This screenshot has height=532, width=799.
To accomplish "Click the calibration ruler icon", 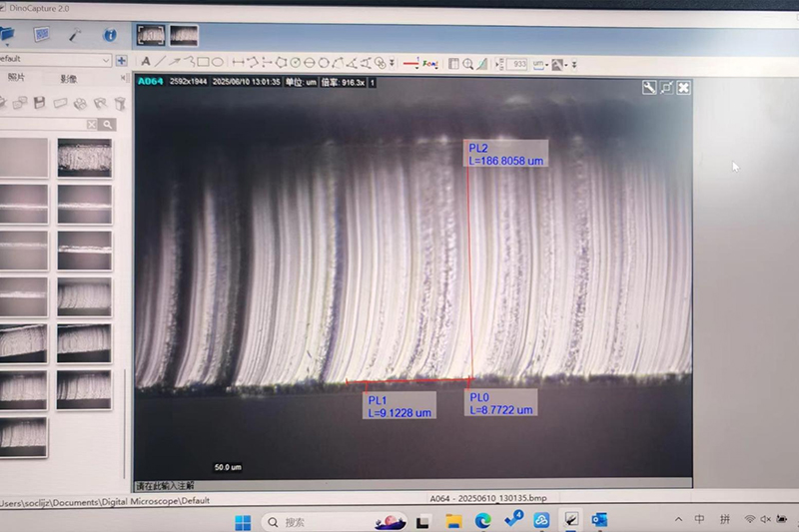I will 482,64.
